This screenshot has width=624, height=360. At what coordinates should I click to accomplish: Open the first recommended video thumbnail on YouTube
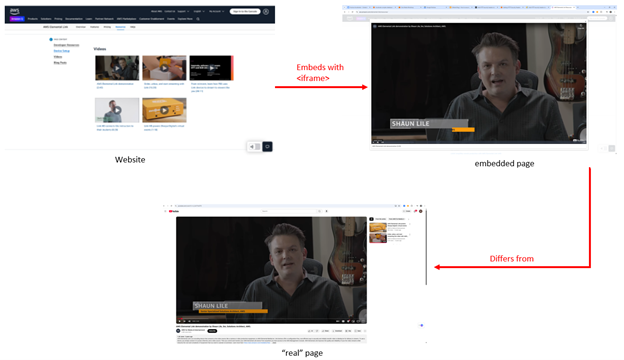pos(378,228)
